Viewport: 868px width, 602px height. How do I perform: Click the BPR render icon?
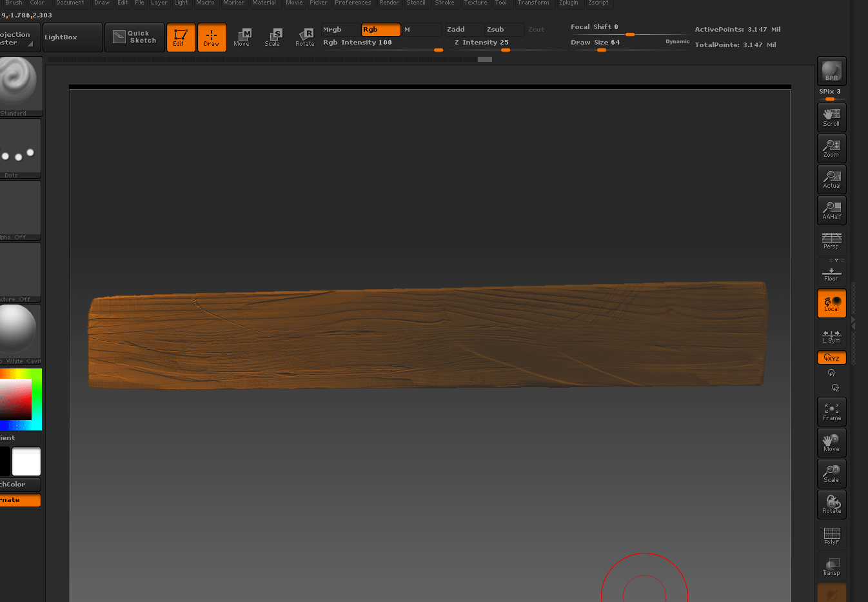click(831, 71)
